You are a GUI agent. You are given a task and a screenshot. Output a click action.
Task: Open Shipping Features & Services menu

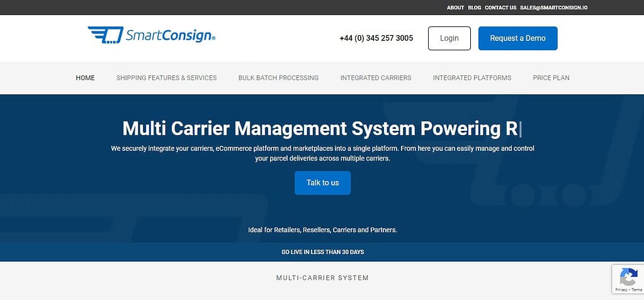click(166, 77)
